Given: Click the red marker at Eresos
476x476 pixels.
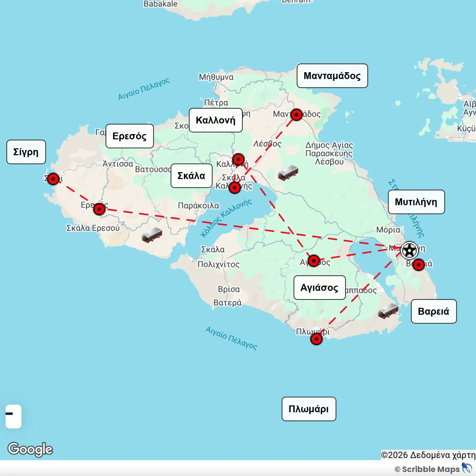Looking at the screenshot, I should [99, 209].
